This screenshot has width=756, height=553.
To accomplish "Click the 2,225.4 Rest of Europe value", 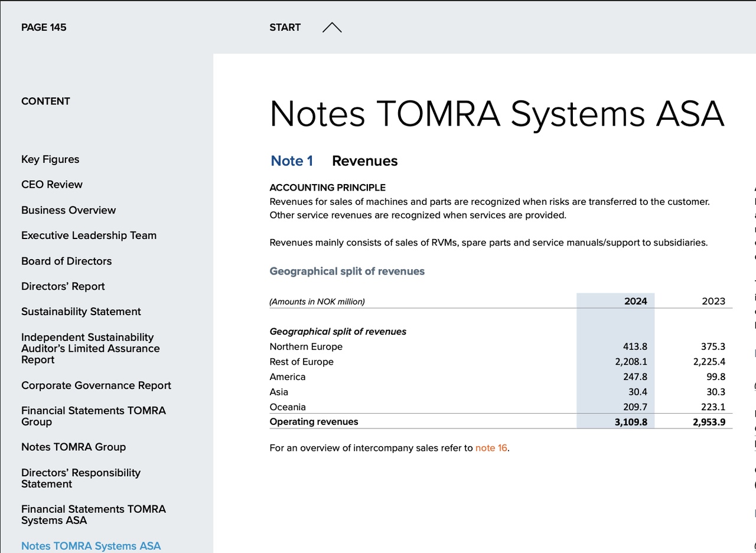I will [709, 362].
